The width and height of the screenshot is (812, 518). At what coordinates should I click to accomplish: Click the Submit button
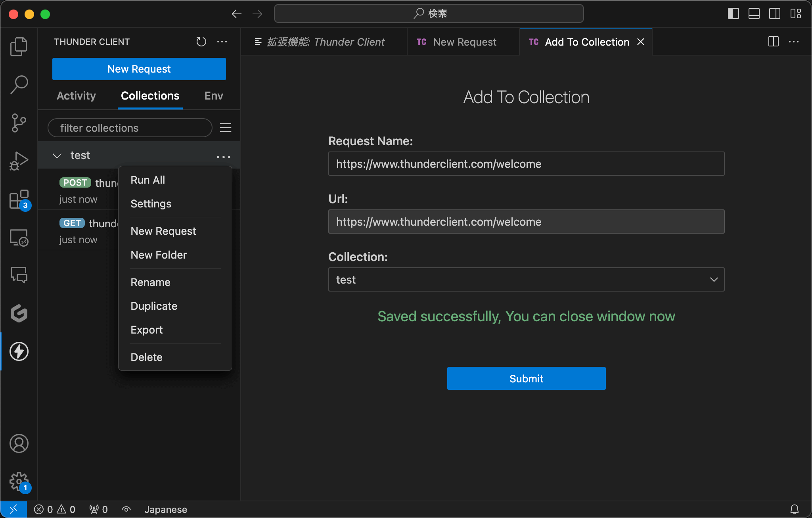point(526,378)
